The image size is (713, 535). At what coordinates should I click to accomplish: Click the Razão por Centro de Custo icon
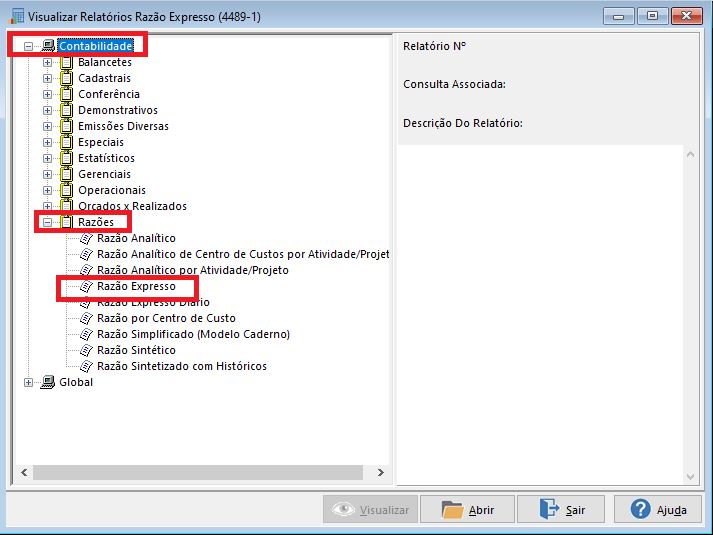[x=86, y=318]
